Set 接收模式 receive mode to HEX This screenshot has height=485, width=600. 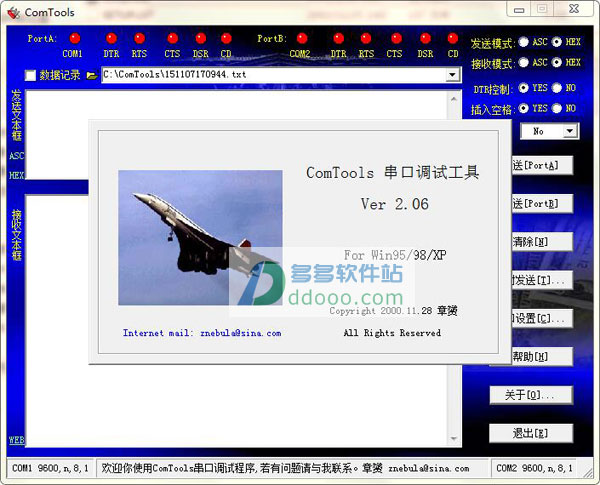point(557,62)
